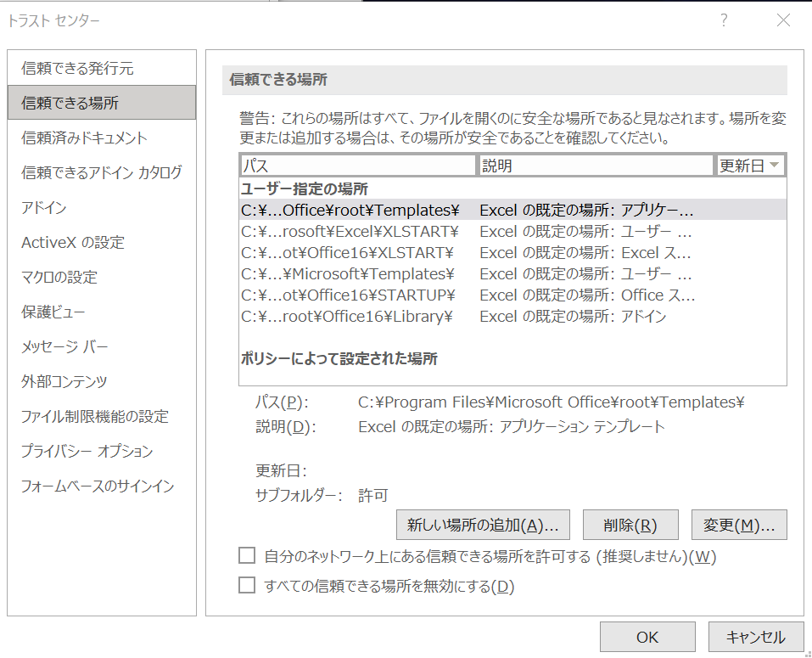Click the help question mark icon

pyautogui.click(x=724, y=20)
